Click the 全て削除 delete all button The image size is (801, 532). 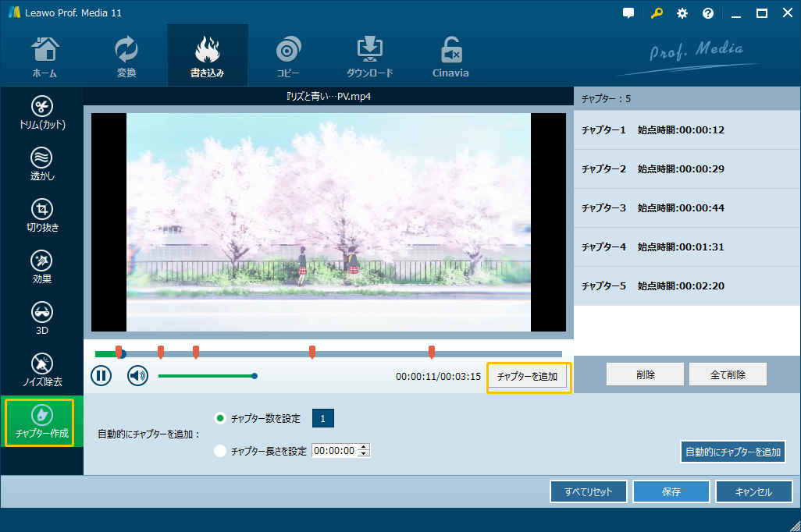tap(728, 374)
